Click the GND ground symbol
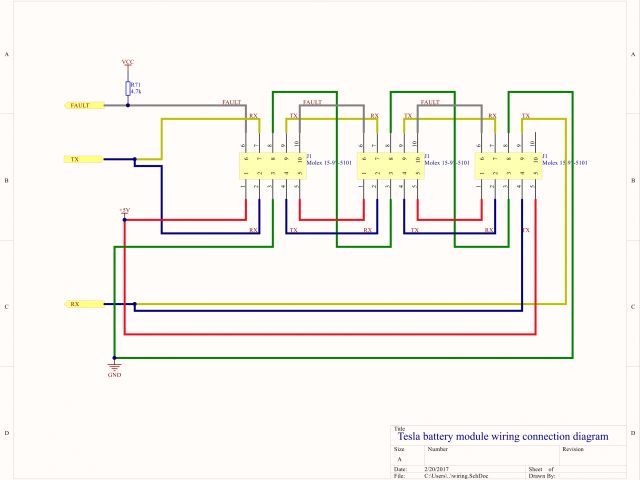The width and height of the screenshot is (640, 480). click(x=114, y=371)
